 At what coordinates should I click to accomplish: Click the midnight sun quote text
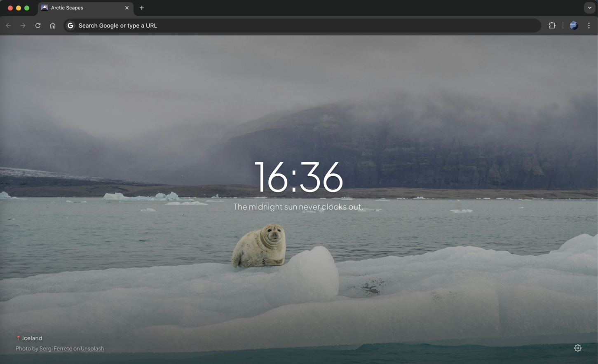pyautogui.click(x=298, y=207)
